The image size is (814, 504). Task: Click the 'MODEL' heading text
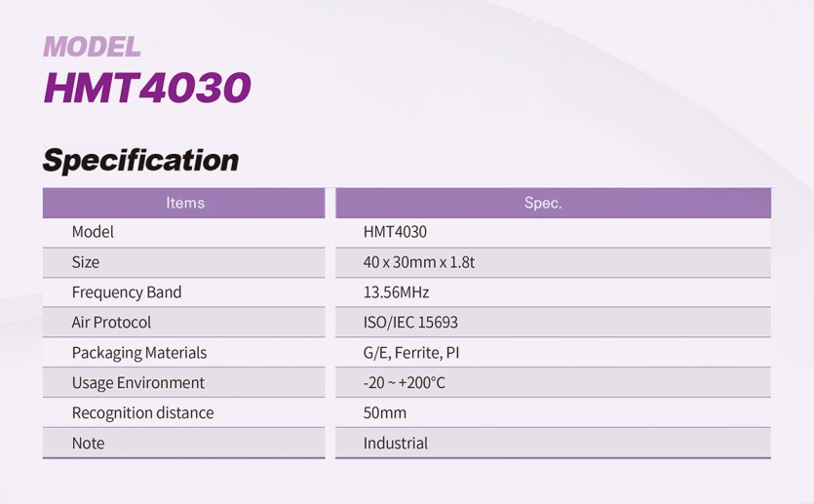(x=92, y=47)
